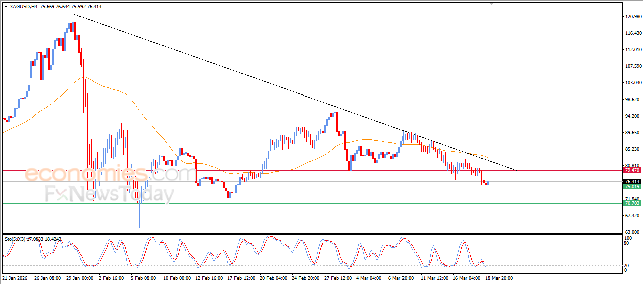
Task: Click the 63.000 value on price axis
Action: (632, 232)
